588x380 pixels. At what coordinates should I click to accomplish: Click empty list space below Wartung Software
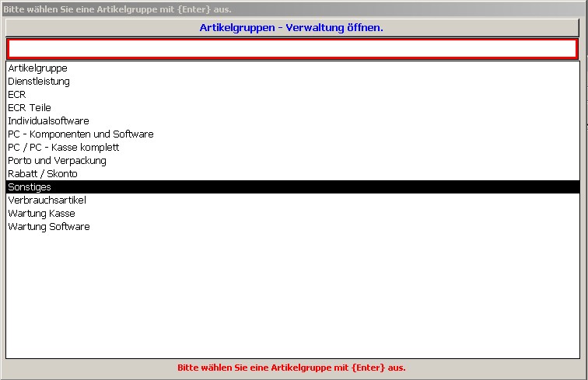click(292, 295)
